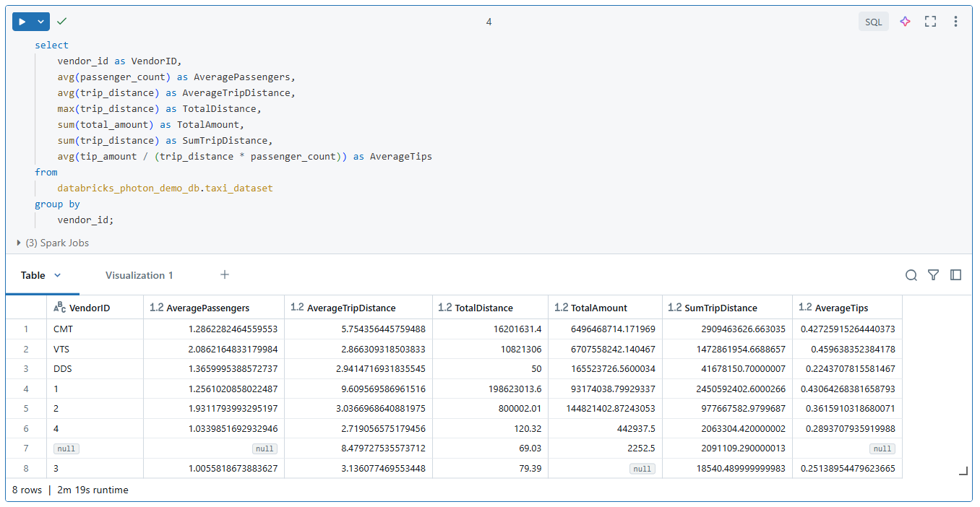Open the Databricks Assistant sparkle icon
The width and height of the screenshot is (980, 507).
tap(905, 21)
